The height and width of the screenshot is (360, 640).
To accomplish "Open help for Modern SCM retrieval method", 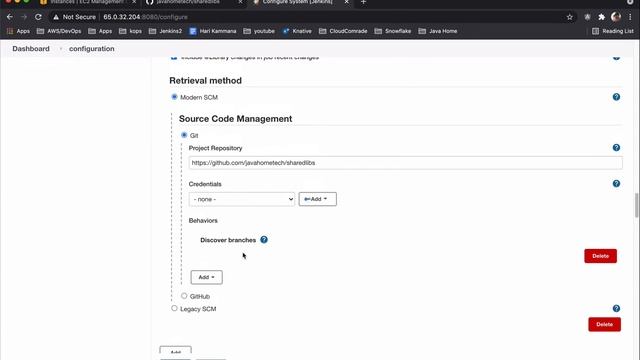I will pos(616,97).
